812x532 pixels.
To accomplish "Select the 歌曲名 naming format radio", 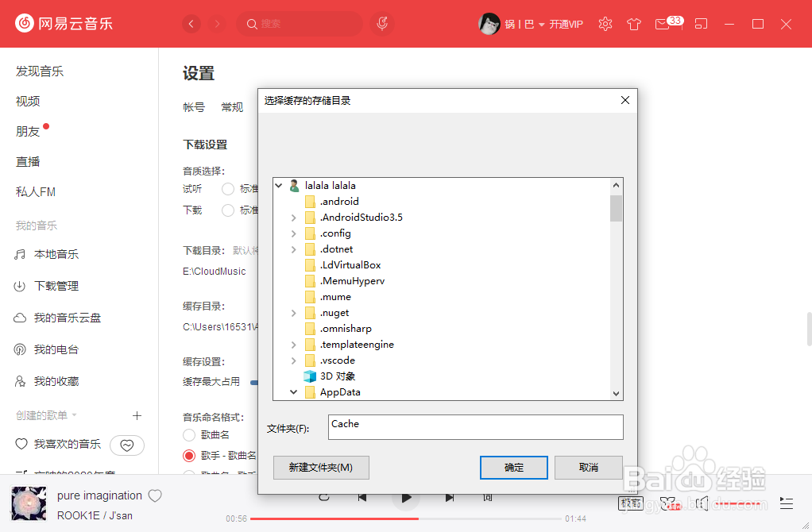I will 189,434.
